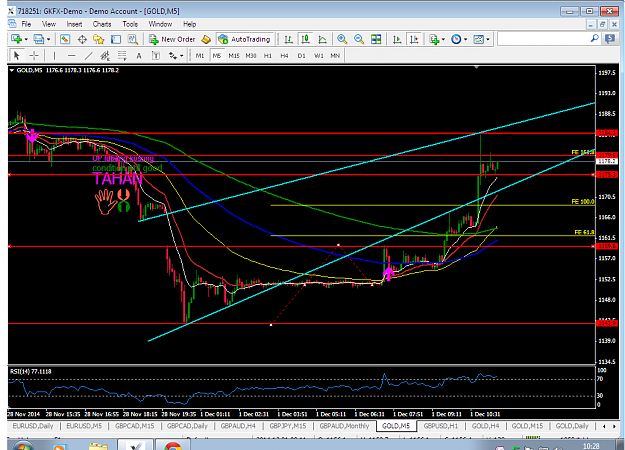The height and width of the screenshot is (450, 625).
Task: Expand the Profiles dropdown arrow
Action: click(48, 39)
